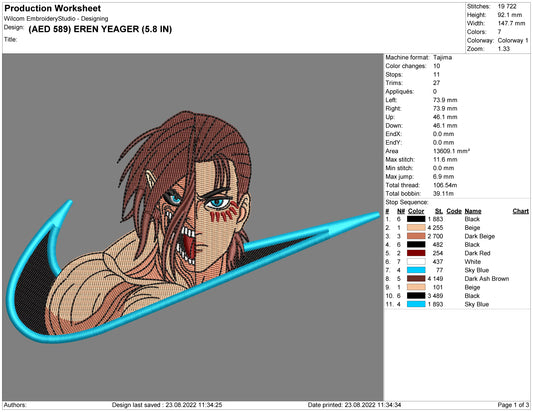
Task: Click the White swatch in stop 6
Action: (416, 262)
